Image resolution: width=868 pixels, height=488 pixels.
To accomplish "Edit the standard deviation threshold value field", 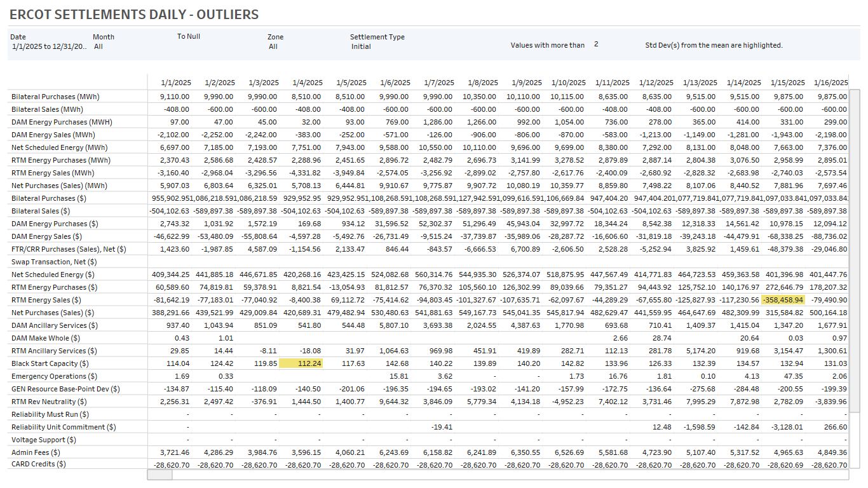I will [596, 44].
